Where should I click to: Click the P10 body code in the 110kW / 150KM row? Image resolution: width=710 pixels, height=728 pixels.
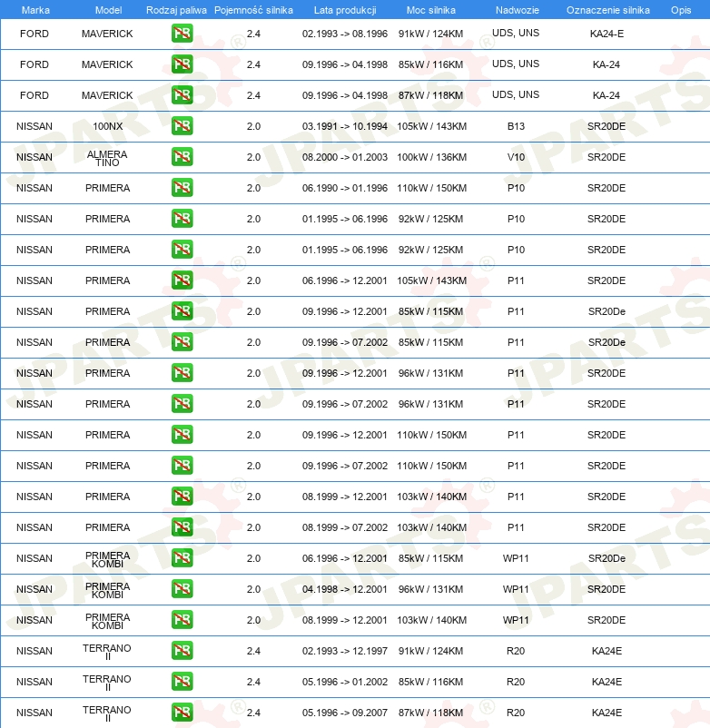tap(516, 188)
